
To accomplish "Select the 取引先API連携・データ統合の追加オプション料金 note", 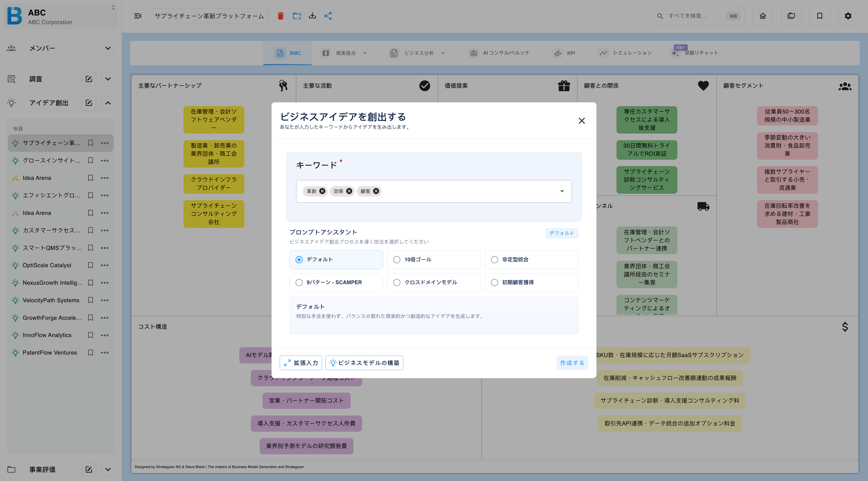I will (x=670, y=423).
